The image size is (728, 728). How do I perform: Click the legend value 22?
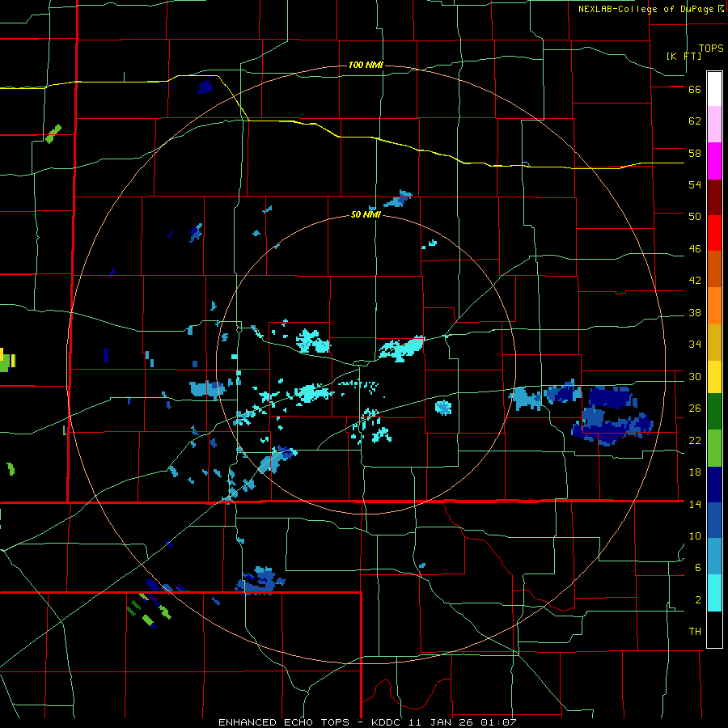click(695, 440)
